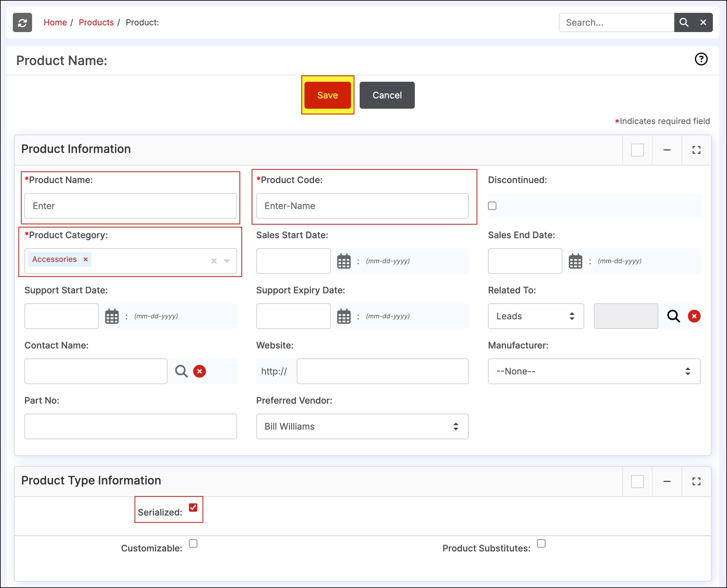This screenshot has width=727, height=588.
Task: Open the Product Category dropdown arrow
Action: [227, 261]
